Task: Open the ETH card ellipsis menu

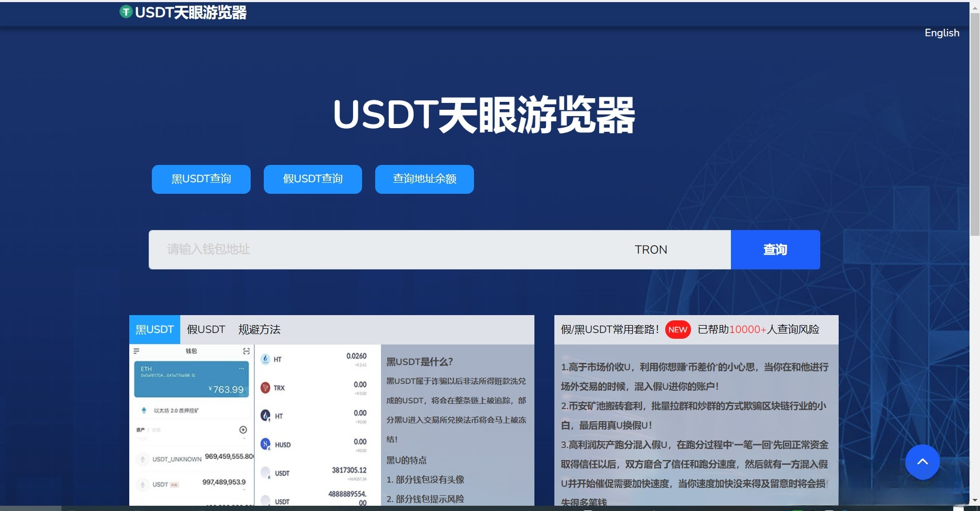Action: point(242,369)
